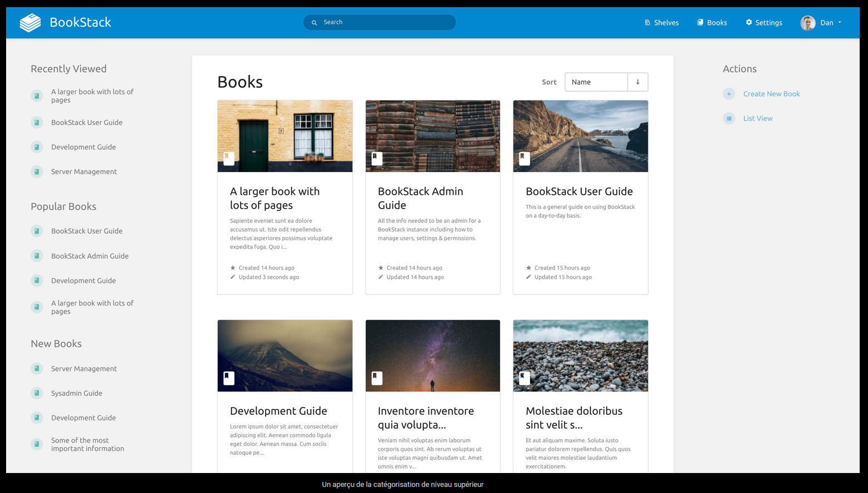This screenshot has height=493, width=868.
Task: Click the list icon beside List View
Action: tap(729, 118)
